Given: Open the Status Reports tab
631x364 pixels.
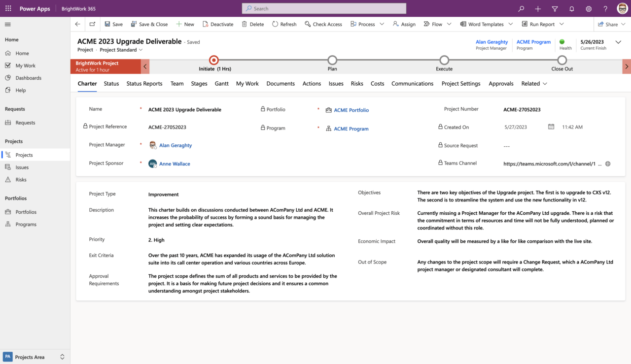Looking at the screenshot, I should tap(144, 83).
